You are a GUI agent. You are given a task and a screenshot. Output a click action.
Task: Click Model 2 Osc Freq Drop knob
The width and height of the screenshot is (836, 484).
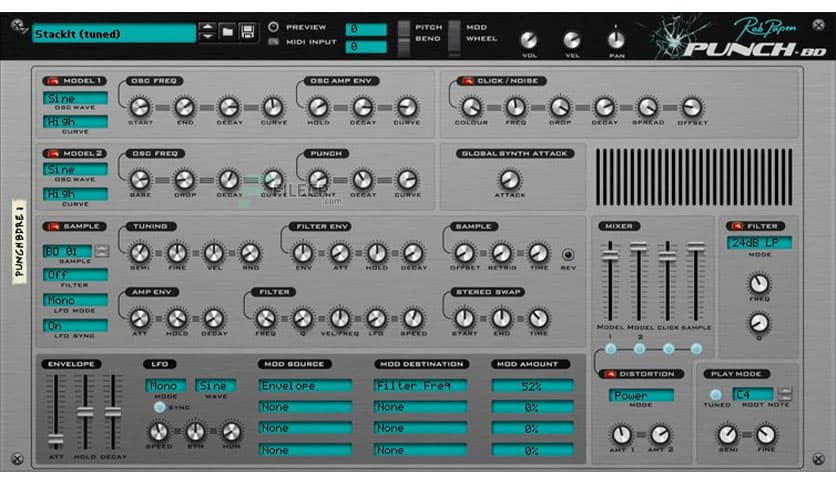[x=185, y=180]
